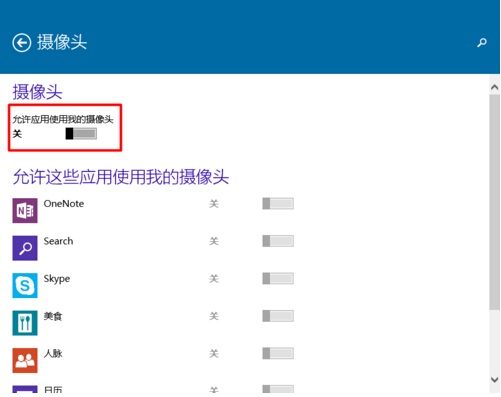Screen dimensions: 501x397
Task: Toggle camera access for 人脉
Action: point(278,353)
